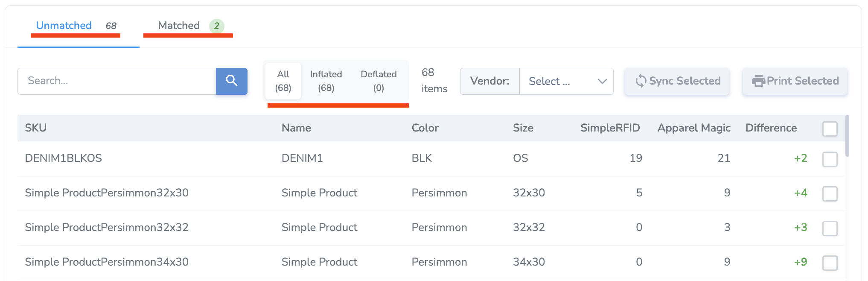Click the magnifying glass search icon
The height and width of the screenshot is (281, 868).
click(231, 81)
